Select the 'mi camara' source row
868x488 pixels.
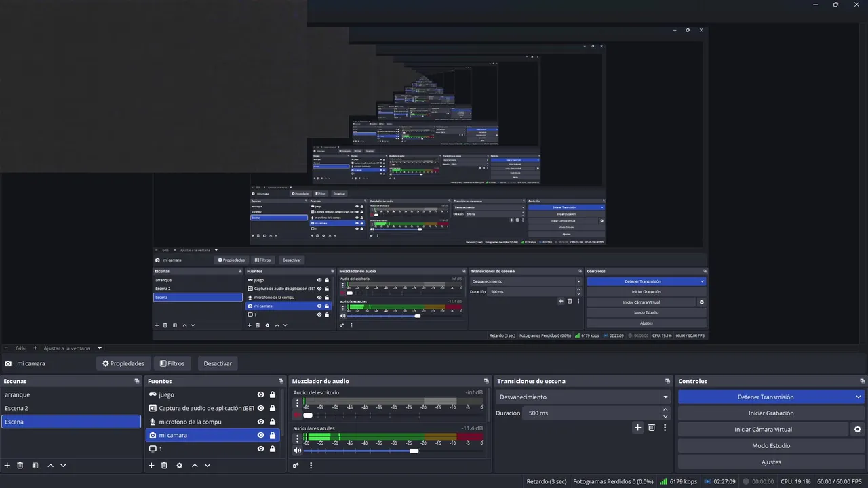coord(212,435)
